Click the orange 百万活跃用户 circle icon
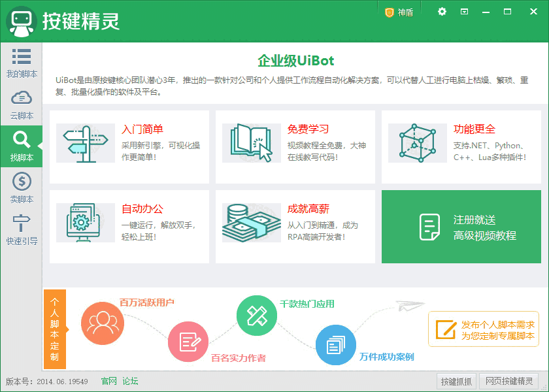Image resolution: width=549 pixels, height=392 pixels. pyautogui.click(x=103, y=323)
